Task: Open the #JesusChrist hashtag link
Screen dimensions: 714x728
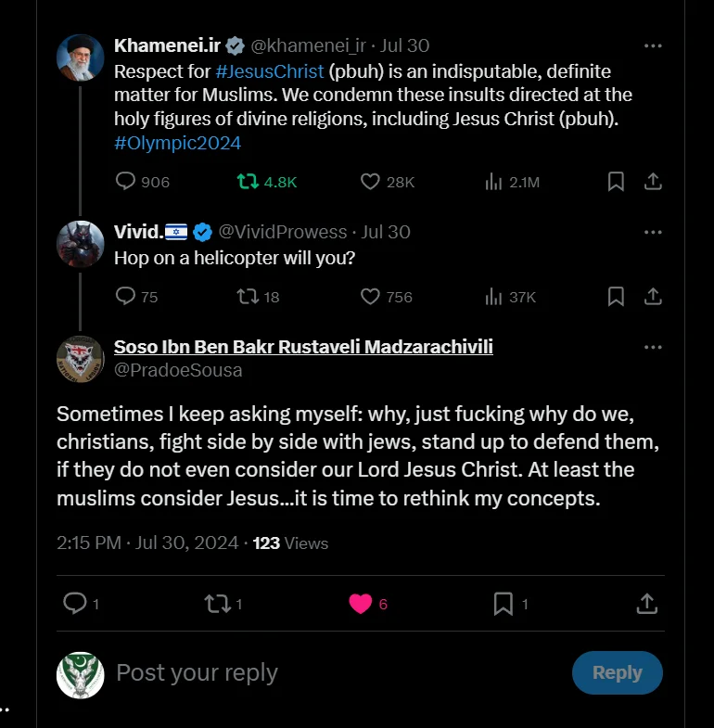Action: tap(270, 70)
